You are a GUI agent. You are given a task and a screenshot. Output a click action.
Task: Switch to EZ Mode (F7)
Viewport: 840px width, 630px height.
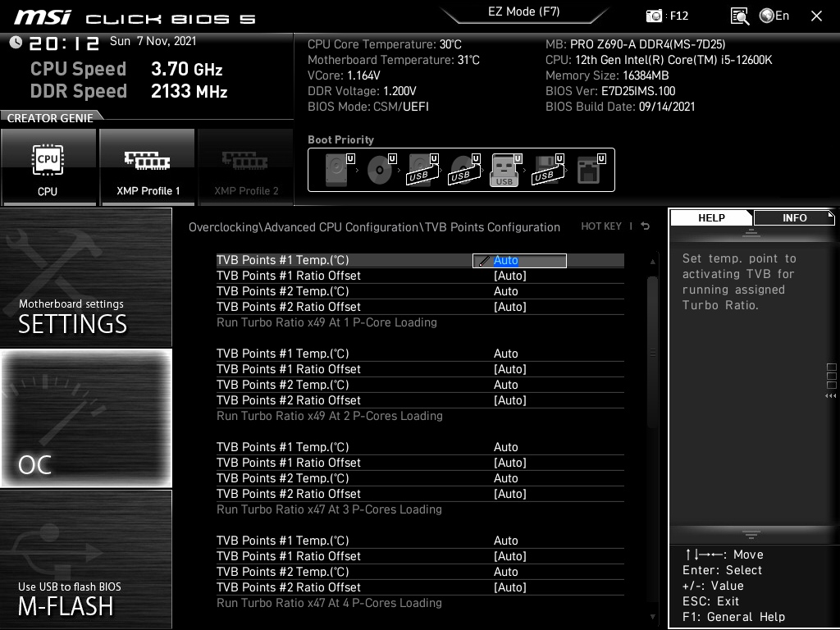point(524,11)
